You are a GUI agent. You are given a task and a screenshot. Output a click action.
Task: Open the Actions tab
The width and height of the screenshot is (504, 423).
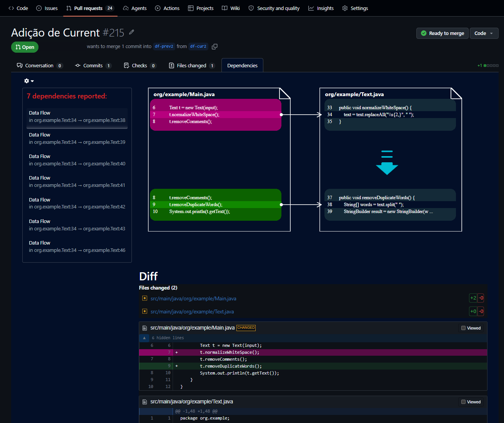[x=167, y=8]
